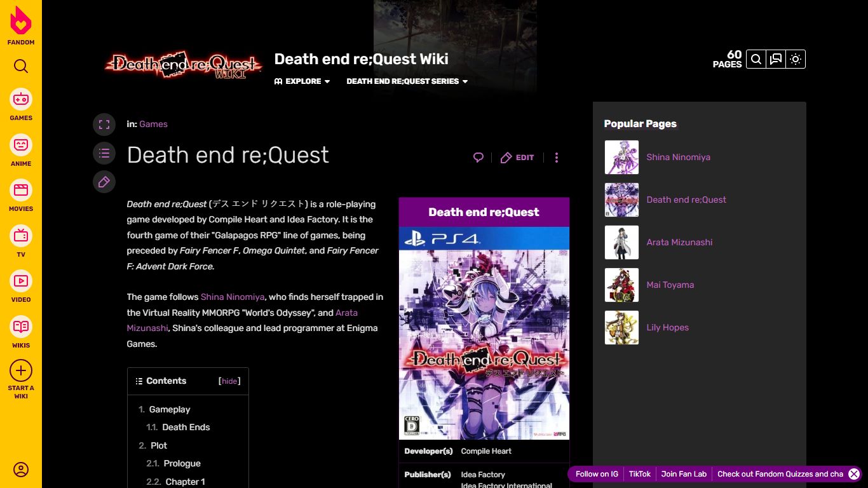Open the EXPLORE dropdown menu
Image resolution: width=868 pixels, height=488 pixels.
302,81
